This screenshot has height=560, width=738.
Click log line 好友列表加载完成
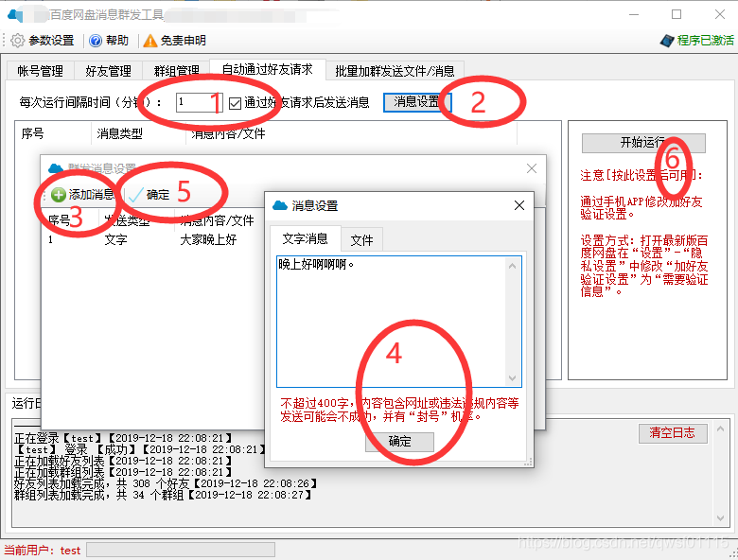pyautogui.click(x=166, y=483)
